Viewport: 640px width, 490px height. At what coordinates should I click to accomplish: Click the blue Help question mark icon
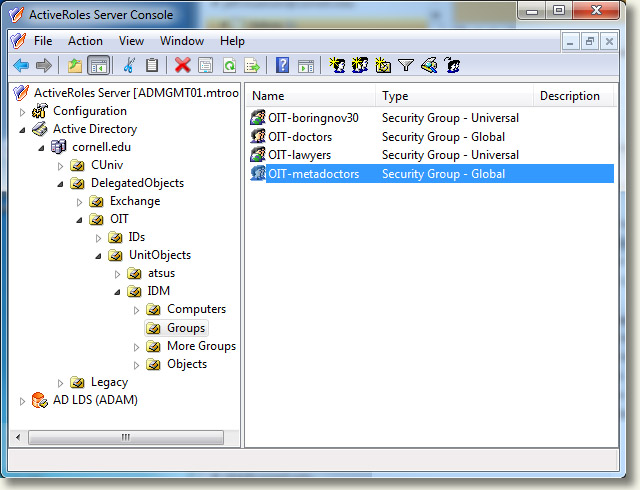pos(282,65)
